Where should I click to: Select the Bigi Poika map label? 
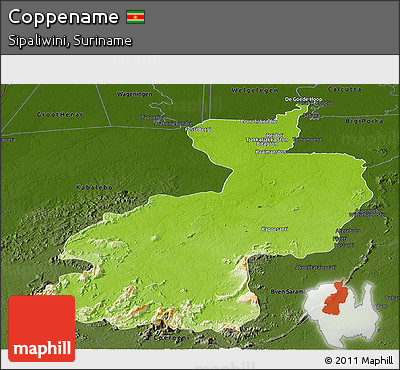[x=364, y=121]
